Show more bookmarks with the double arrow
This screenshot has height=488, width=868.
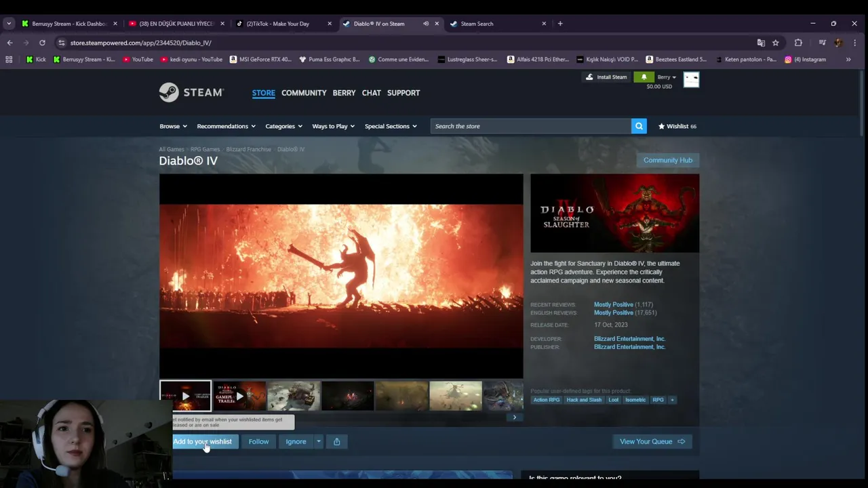(848, 60)
